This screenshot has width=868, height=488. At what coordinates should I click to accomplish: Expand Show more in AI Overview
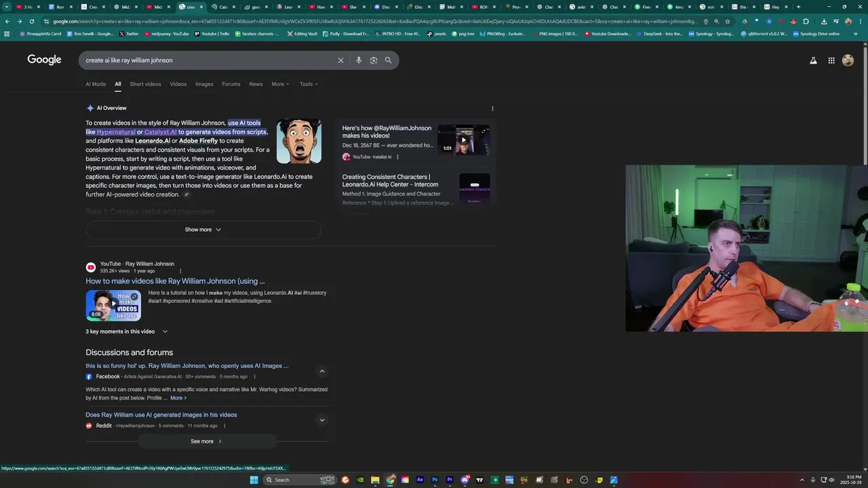(203, 230)
